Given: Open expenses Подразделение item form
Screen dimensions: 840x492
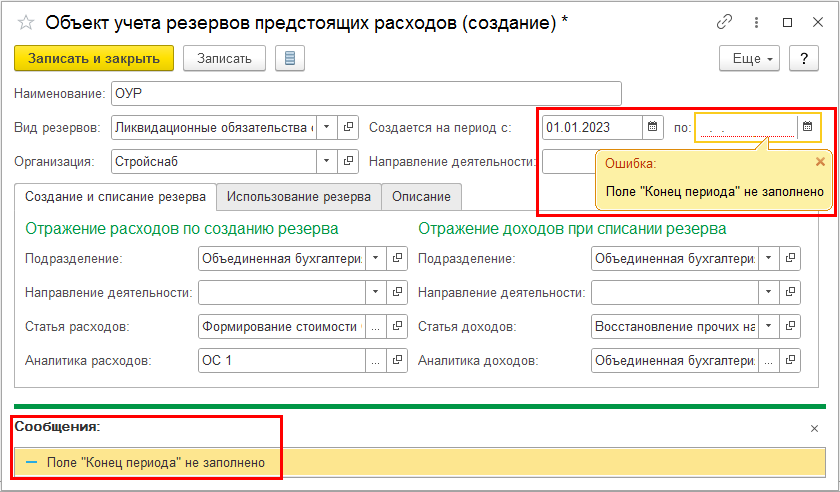Looking at the screenshot, I should (x=397, y=258).
